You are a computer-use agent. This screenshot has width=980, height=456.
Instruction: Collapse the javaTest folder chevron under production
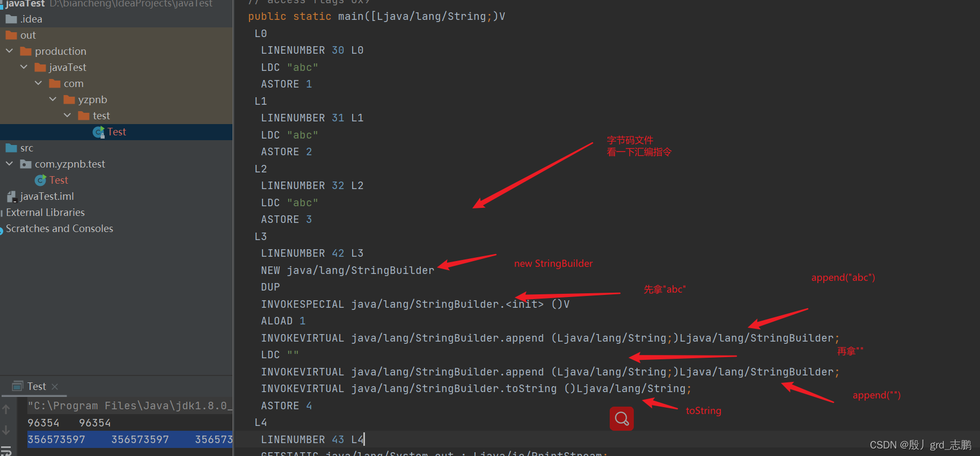click(24, 67)
